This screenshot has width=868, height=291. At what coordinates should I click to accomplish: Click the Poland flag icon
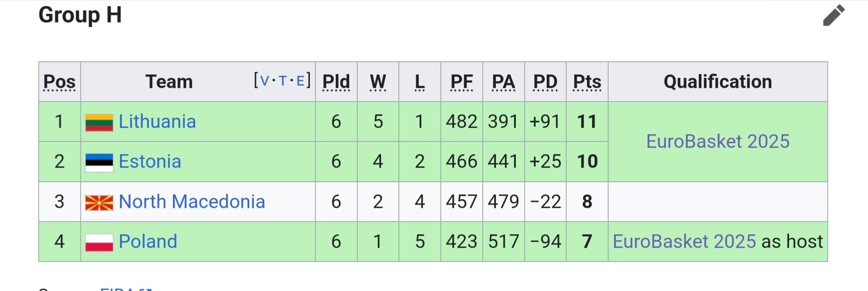coord(99,243)
